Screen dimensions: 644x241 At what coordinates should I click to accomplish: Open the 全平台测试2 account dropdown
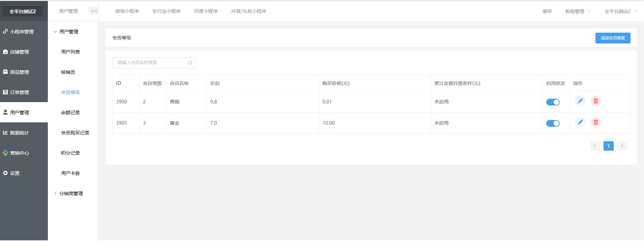coord(620,11)
